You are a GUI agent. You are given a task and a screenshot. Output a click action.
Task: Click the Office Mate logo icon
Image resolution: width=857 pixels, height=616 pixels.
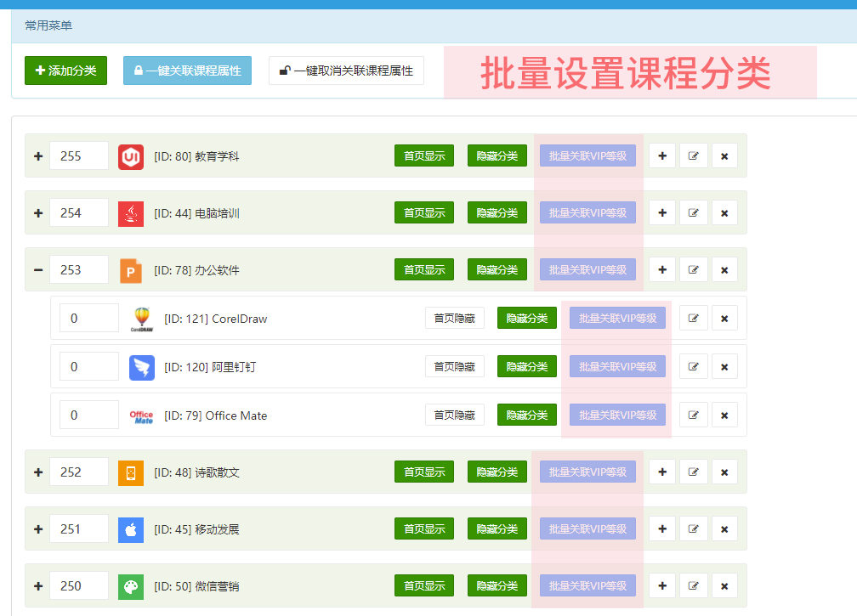click(141, 416)
